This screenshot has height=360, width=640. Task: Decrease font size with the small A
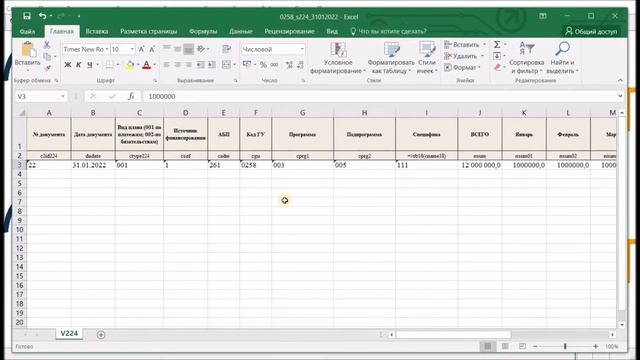click(152, 49)
